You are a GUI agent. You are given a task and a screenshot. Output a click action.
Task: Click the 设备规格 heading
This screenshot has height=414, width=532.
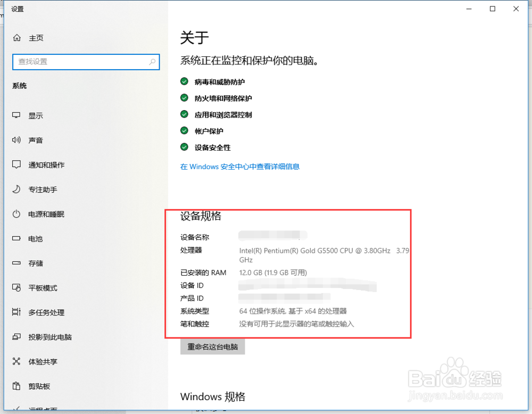pyautogui.click(x=201, y=216)
